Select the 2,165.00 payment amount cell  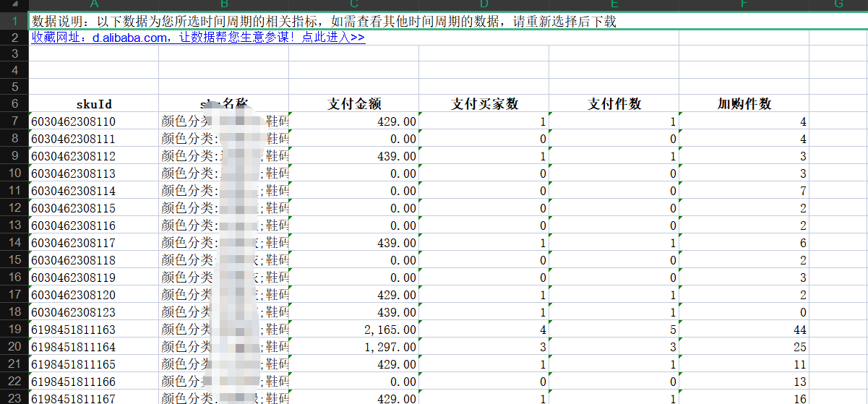coord(354,330)
